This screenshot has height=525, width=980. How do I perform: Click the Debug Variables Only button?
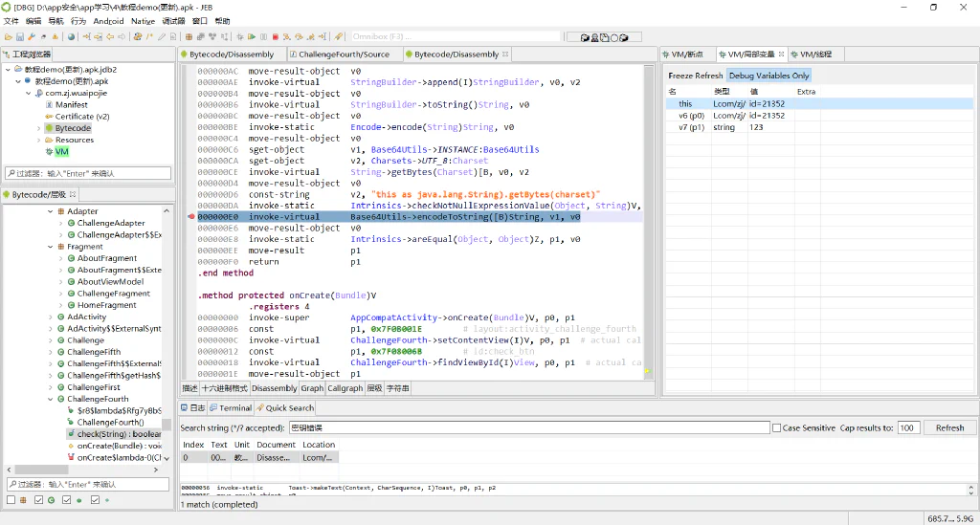point(768,76)
